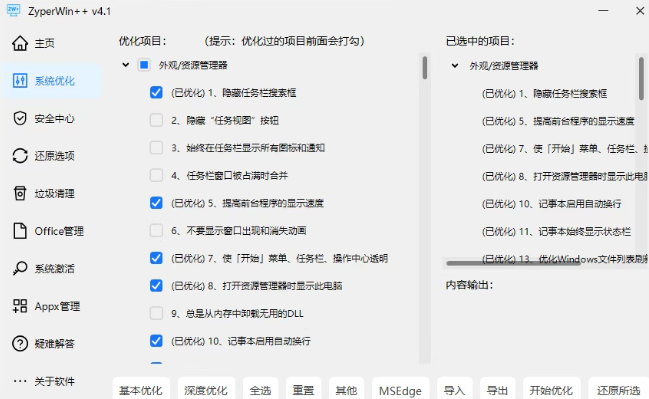Image resolution: width=649 pixels, height=399 pixels.
Task: Click the shield icon for 安全中心
Action: [20, 118]
